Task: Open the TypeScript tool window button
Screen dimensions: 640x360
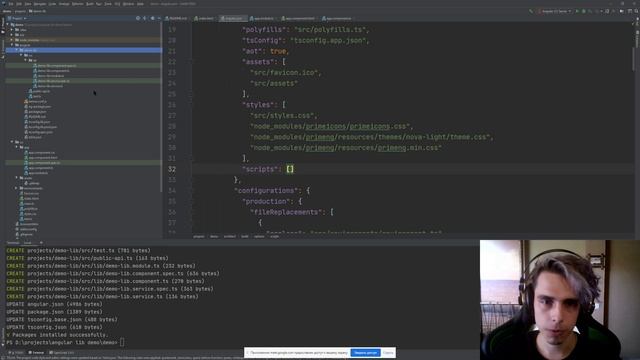Action: (x=61, y=353)
